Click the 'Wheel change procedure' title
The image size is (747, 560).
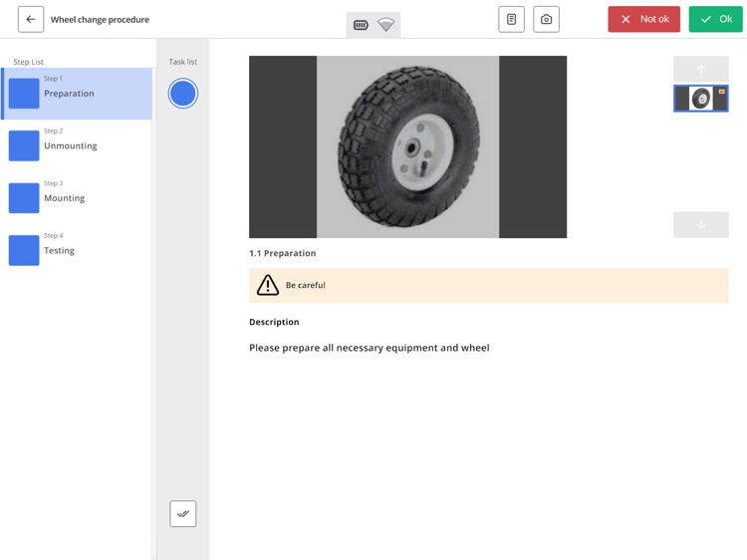(x=100, y=20)
